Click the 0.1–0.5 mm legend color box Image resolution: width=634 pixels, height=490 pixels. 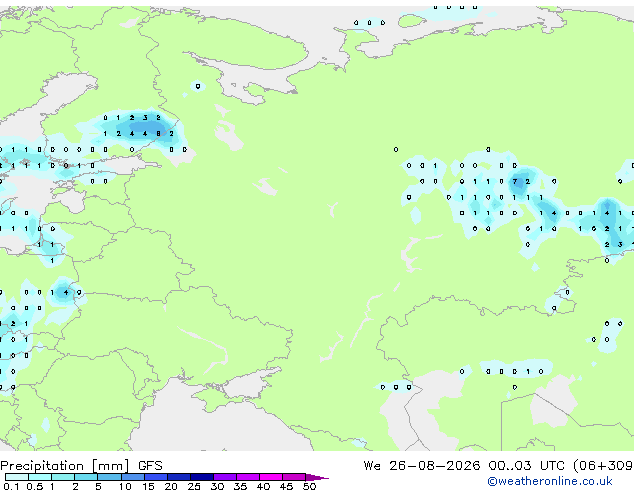coord(17,477)
